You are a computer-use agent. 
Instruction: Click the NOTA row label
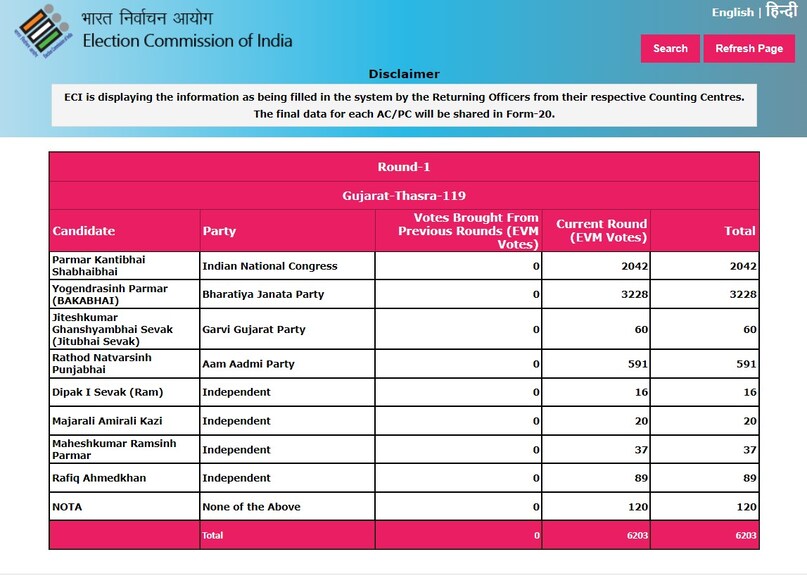click(67, 507)
